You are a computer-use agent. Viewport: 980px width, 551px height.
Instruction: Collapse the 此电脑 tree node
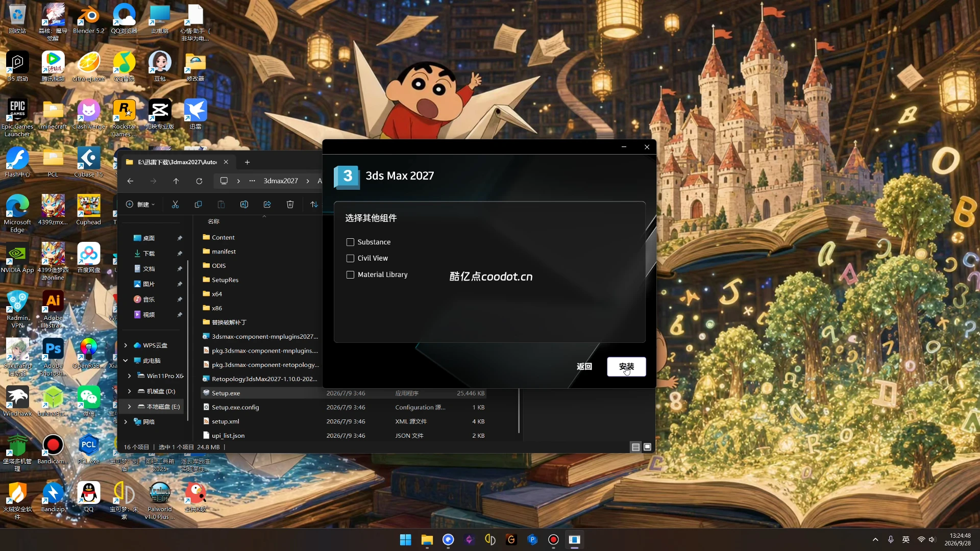[126, 361]
